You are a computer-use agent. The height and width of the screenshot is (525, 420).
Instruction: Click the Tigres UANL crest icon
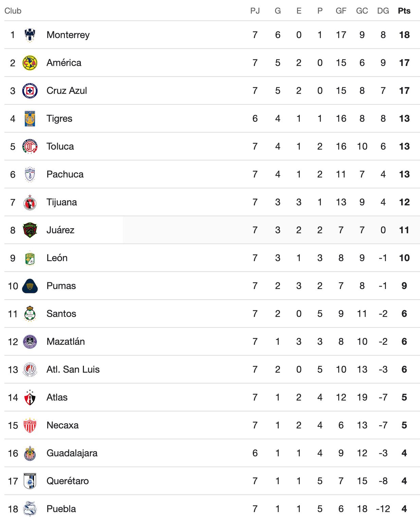(30, 119)
